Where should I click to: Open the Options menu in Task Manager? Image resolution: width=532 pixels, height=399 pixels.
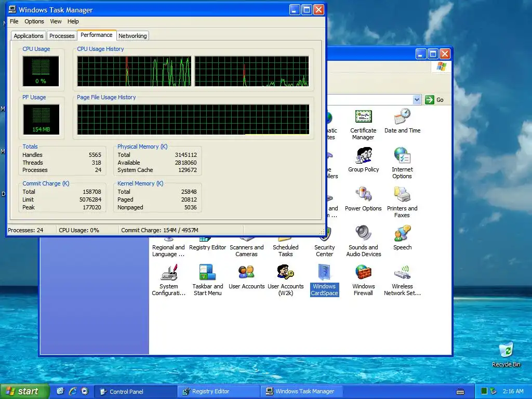[x=34, y=21]
